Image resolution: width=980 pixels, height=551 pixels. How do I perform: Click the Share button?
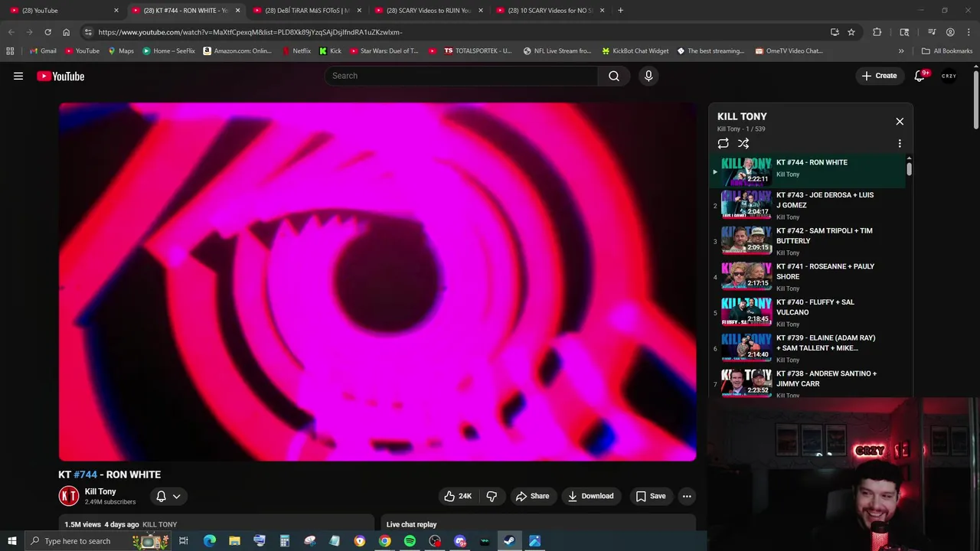532,496
